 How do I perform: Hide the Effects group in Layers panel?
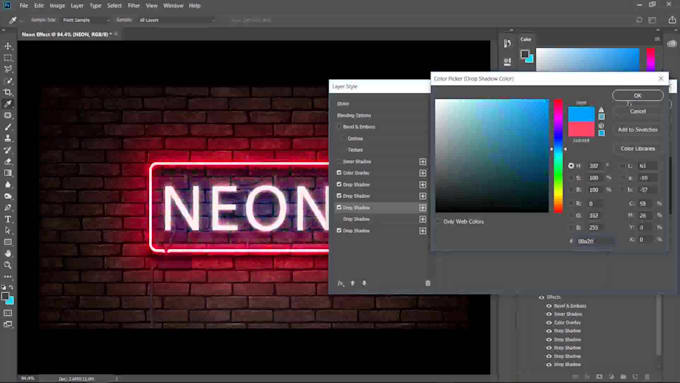(541, 298)
